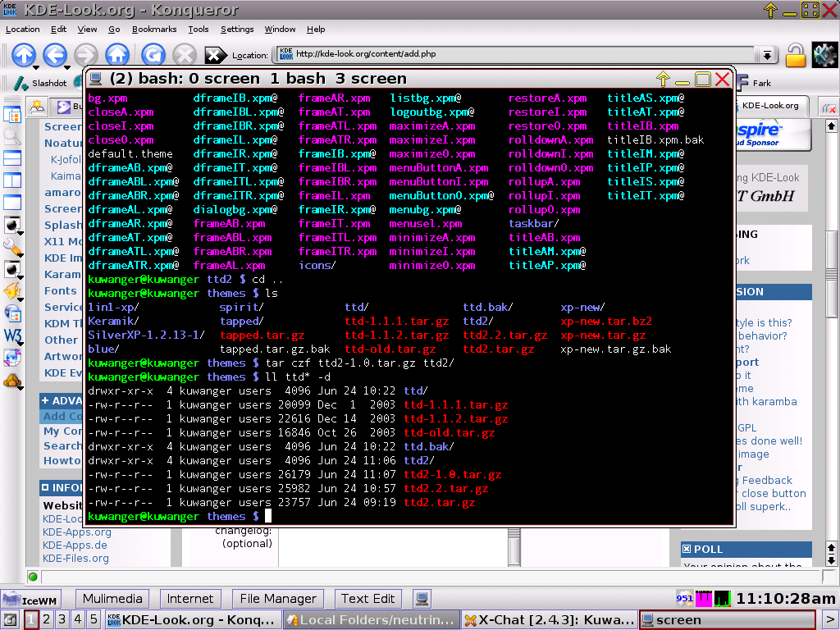
Task: Clear the location bar with black X icon
Action: [x=214, y=55]
